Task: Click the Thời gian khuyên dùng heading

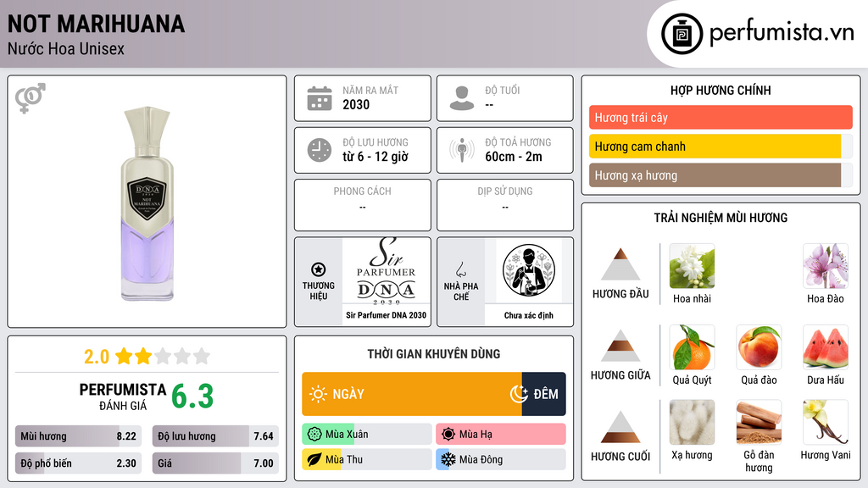Action: pyautogui.click(x=434, y=353)
